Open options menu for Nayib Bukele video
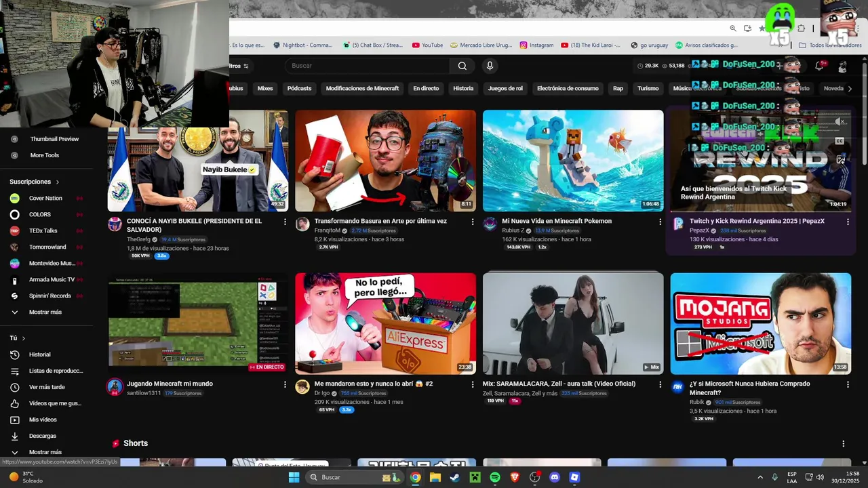The height and width of the screenshot is (488, 868). tap(285, 222)
